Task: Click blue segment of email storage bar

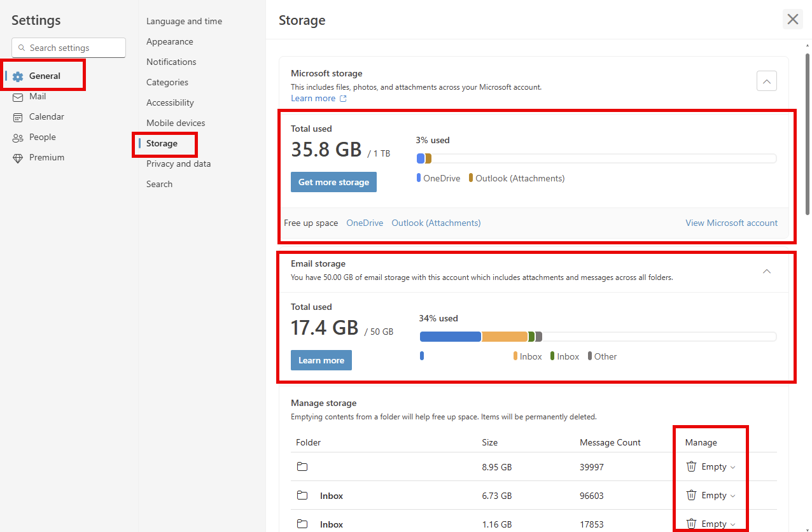Action: [451, 337]
